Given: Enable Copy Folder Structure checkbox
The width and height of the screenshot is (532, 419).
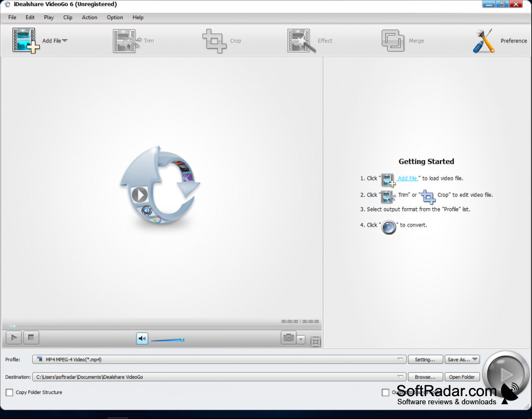Looking at the screenshot, I should coord(9,392).
